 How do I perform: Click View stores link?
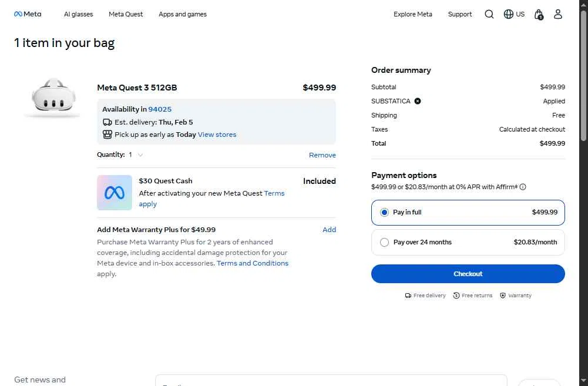(217, 135)
